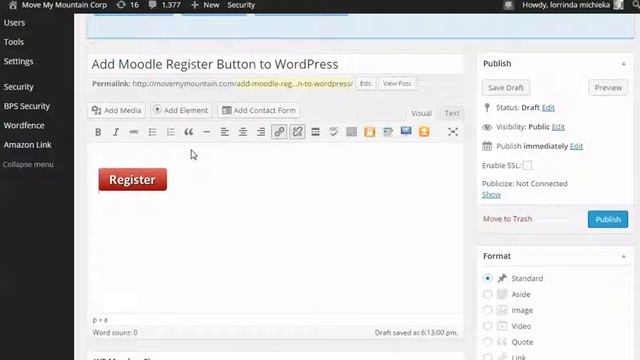Screen dimensions: 640x360
Task: Select the Standard post format
Action: pos(487,278)
